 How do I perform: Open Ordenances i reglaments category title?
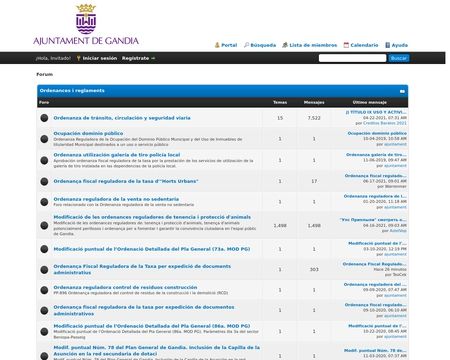(x=72, y=90)
